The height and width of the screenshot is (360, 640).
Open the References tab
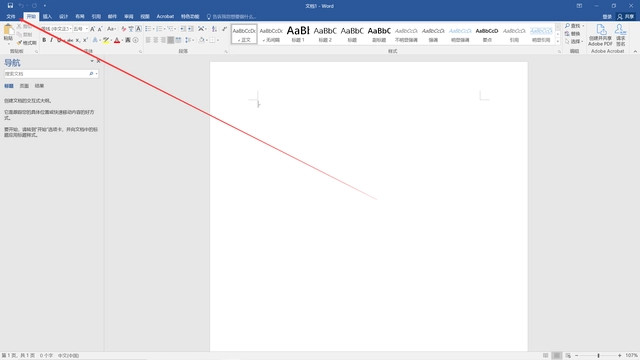(96, 16)
